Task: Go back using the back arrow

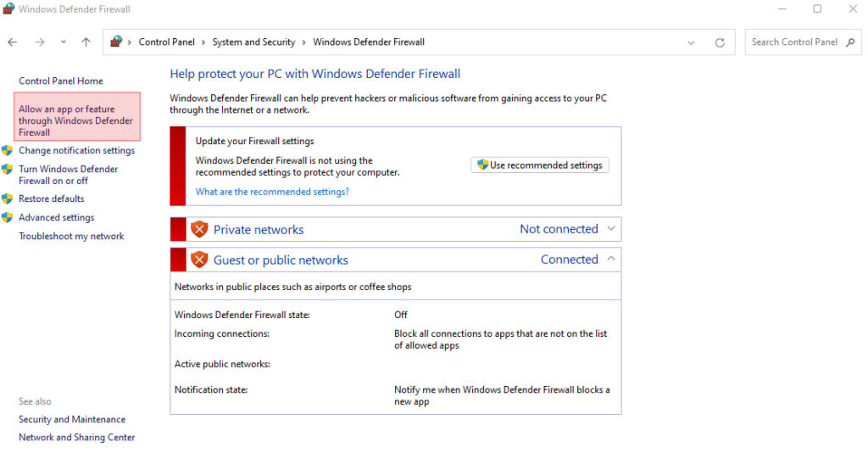Action: [13, 42]
